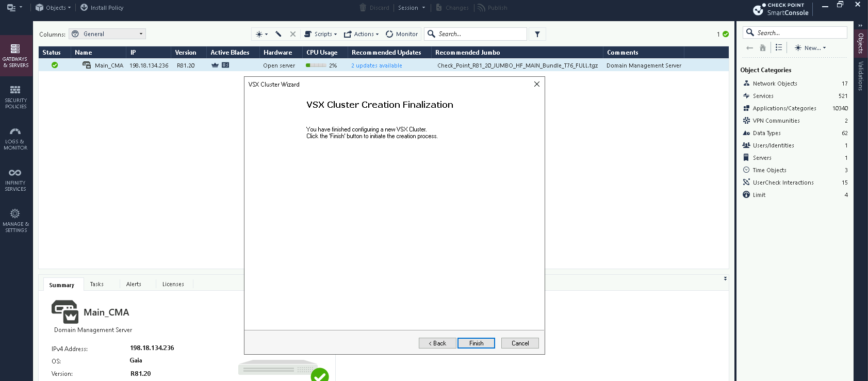The image size is (868, 381).
Task: Expand the Scripts dropdown menu
Action: (320, 34)
